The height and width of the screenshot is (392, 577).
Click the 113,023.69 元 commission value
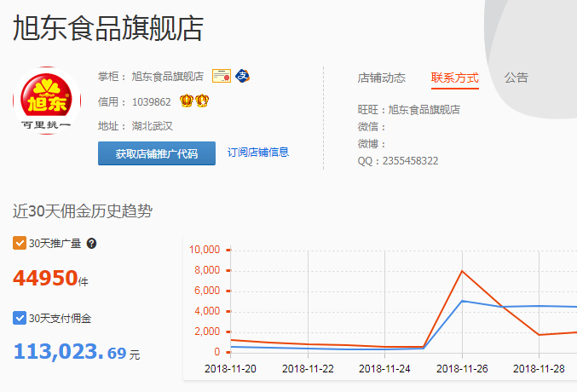click(x=77, y=351)
